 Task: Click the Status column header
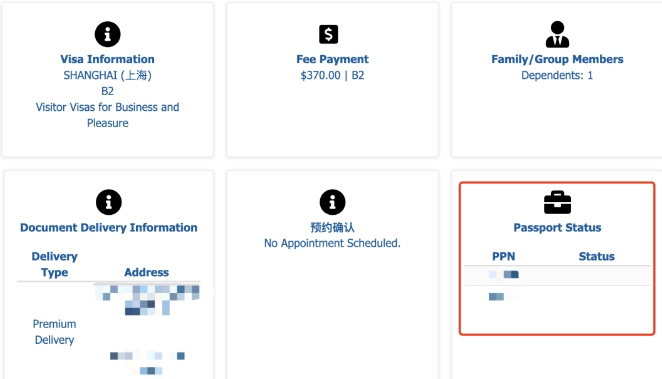[x=597, y=256]
